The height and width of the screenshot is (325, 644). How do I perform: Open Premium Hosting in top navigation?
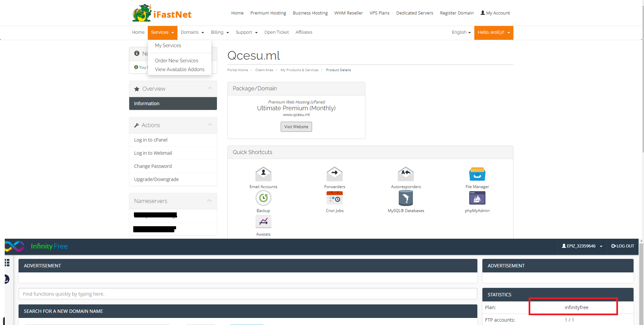268,13
